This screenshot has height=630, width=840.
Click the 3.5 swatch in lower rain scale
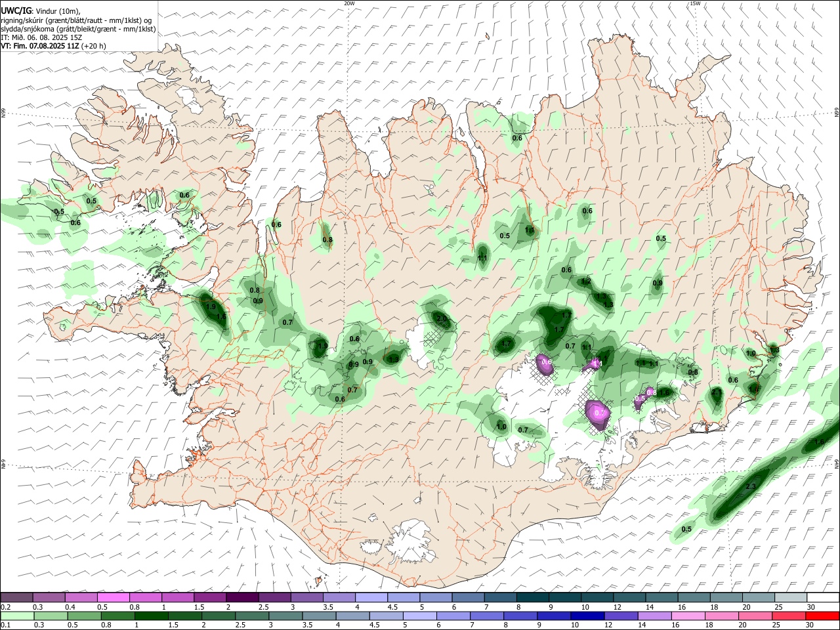319,616
